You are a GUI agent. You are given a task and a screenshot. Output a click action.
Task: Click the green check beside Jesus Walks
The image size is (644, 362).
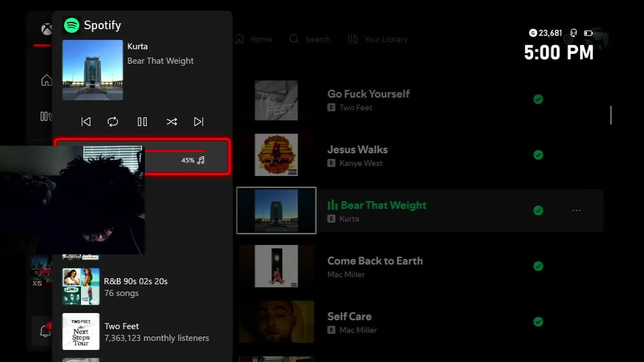point(538,155)
